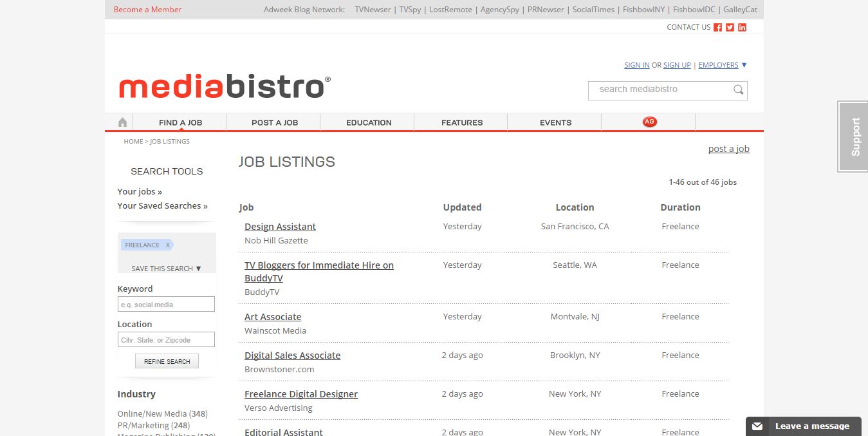Open the Twitter icon next to Contact Us
This screenshot has height=436, width=868.
tap(730, 27)
